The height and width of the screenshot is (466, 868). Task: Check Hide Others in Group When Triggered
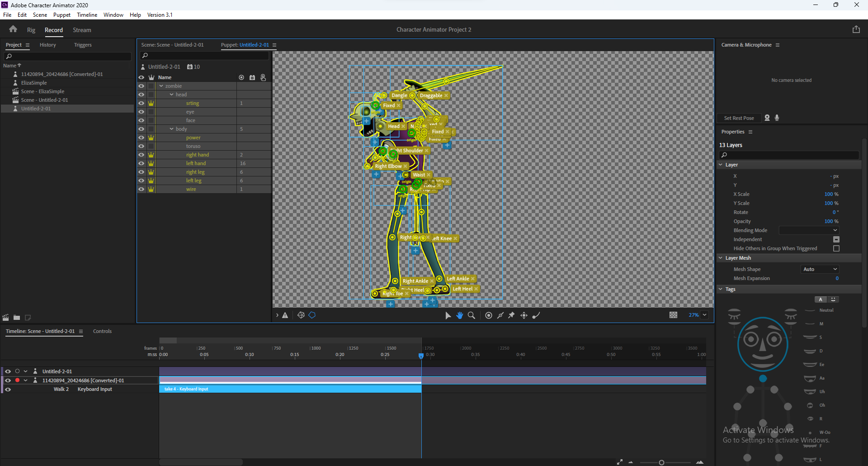coord(836,248)
